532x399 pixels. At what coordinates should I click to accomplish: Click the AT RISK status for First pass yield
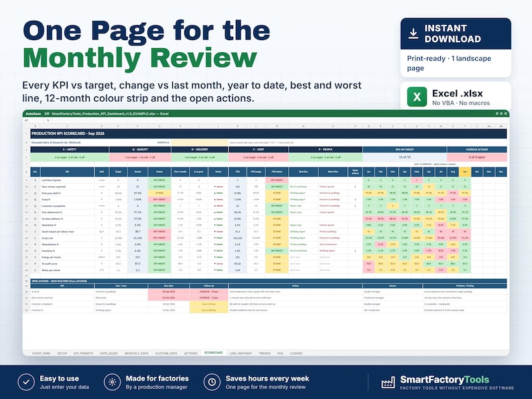pyautogui.click(x=159, y=193)
